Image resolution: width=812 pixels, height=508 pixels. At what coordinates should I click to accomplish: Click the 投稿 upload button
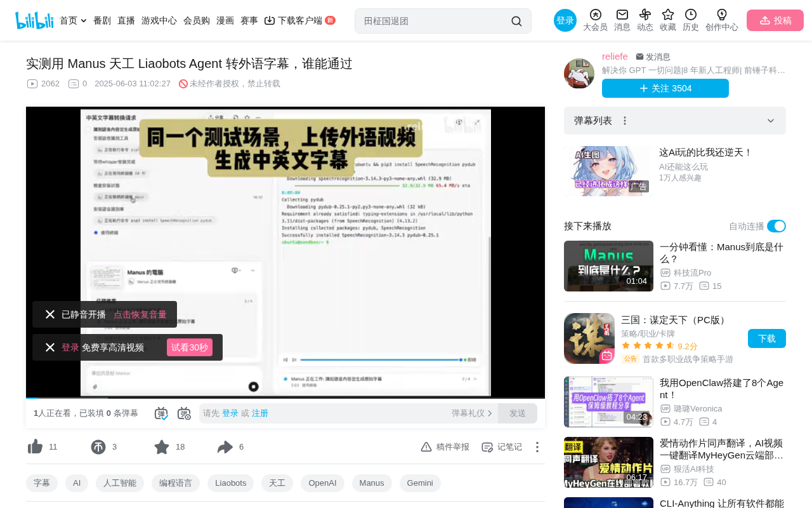775,20
